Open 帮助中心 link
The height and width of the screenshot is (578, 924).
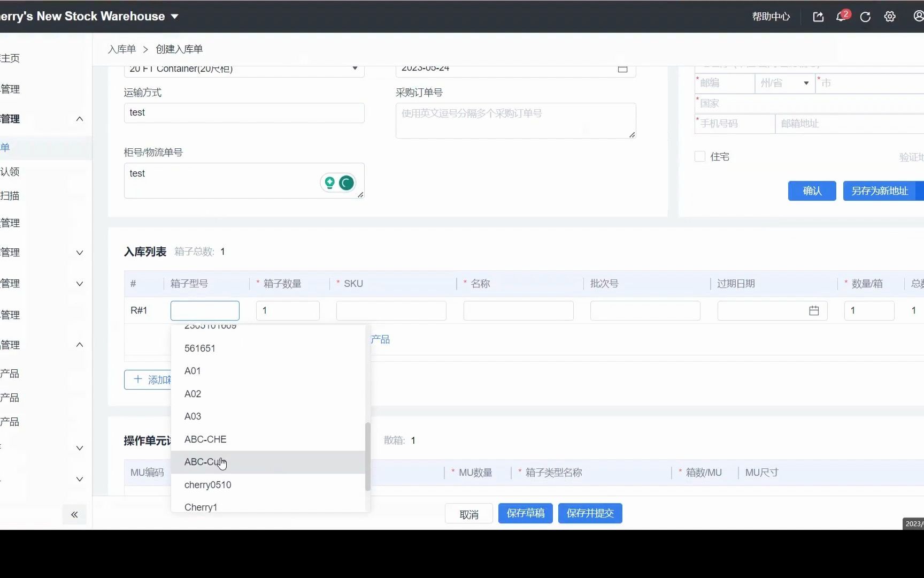tap(771, 17)
